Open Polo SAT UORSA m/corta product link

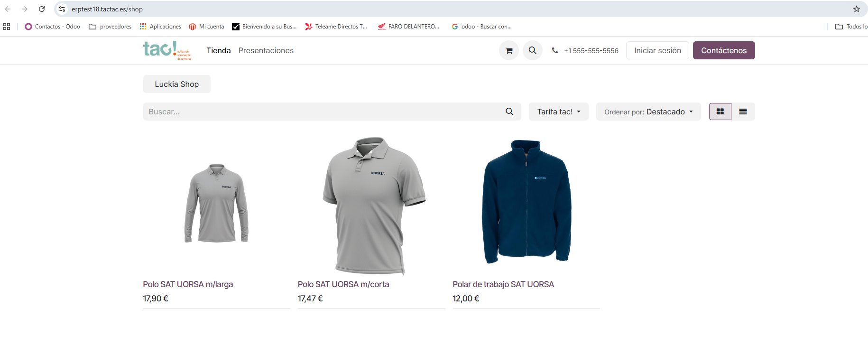[343, 284]
